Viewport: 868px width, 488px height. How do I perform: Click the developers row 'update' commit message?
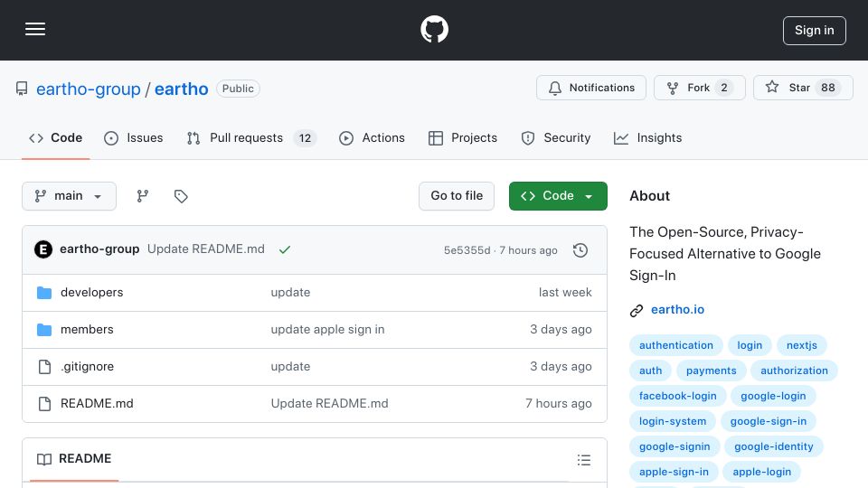tap(290, 292)
